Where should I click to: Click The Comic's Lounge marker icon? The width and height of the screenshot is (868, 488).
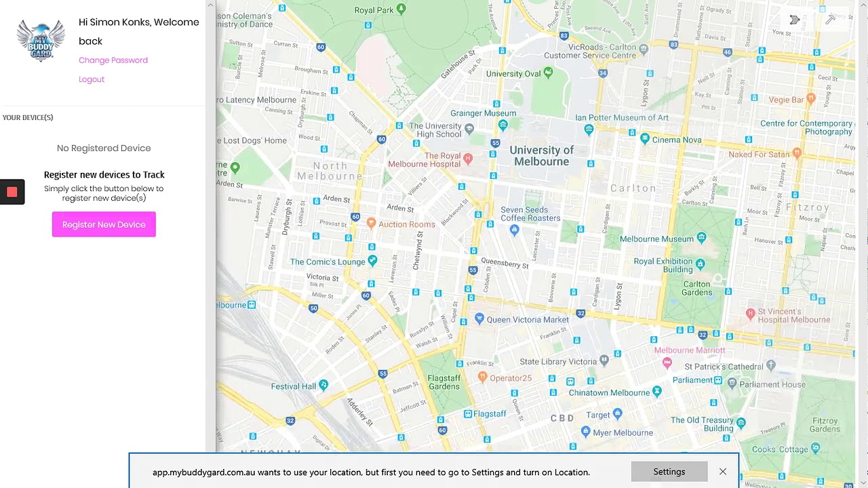(372, 261)
